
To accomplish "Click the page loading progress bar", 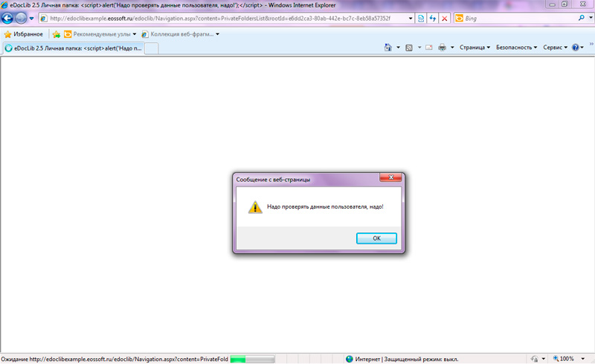I will pos(252,359).
